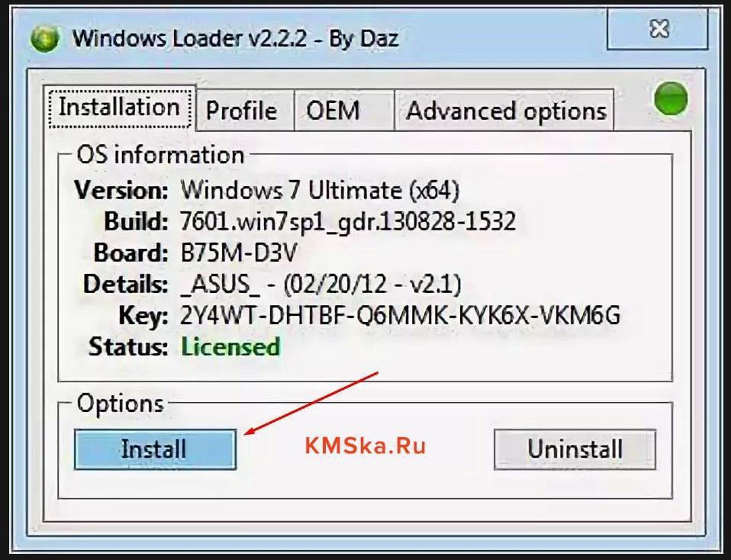Click the green status indicator circle
This screenshot has width=731, height=560.
(671, 99)
